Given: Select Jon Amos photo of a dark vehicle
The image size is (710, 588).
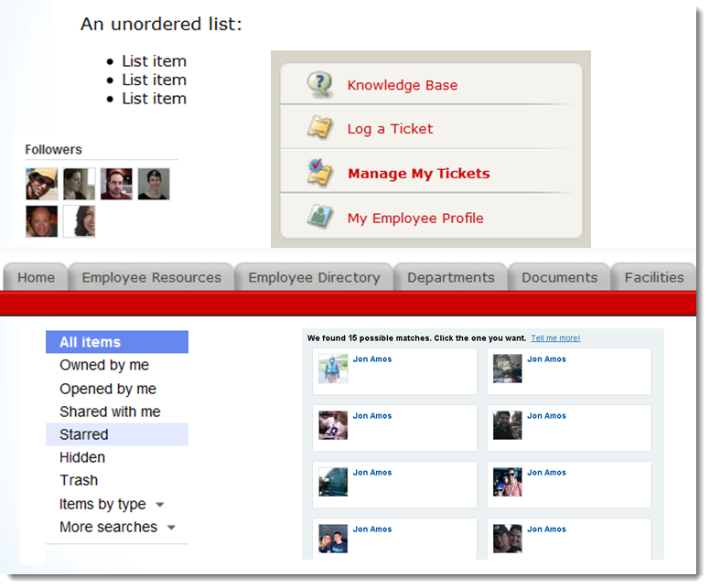Looking at the screenshot, I should (333, 482).
